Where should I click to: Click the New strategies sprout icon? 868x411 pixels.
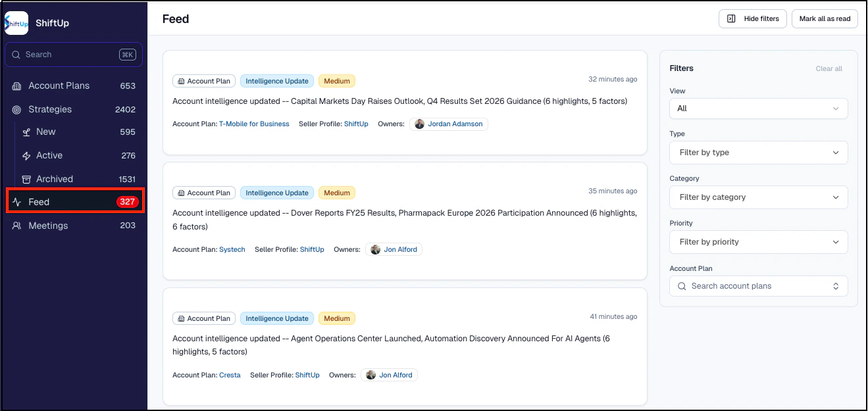pos(26,132)
